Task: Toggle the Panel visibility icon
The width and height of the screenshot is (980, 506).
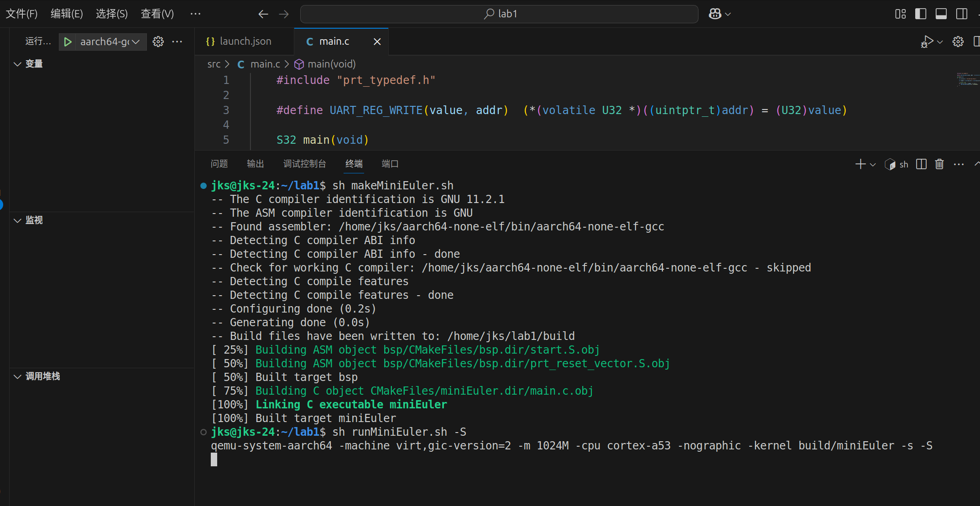Action: tap(941, 14)
